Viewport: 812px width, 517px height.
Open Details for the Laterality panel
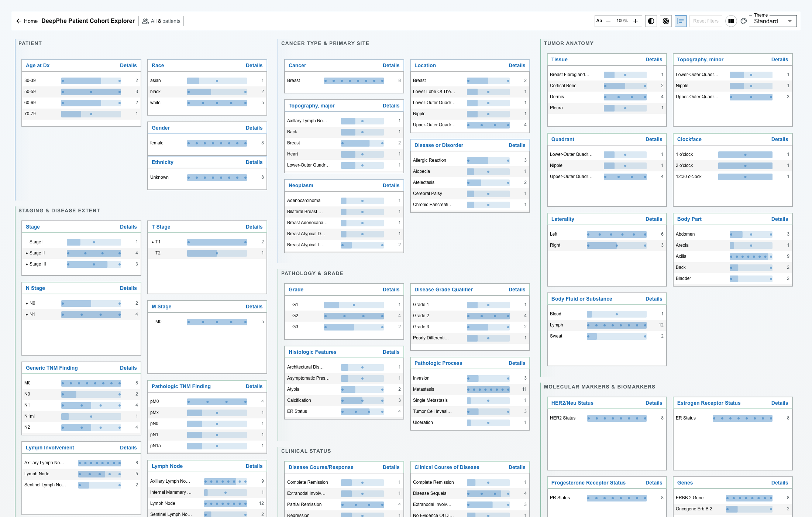(x=654, y=219)
